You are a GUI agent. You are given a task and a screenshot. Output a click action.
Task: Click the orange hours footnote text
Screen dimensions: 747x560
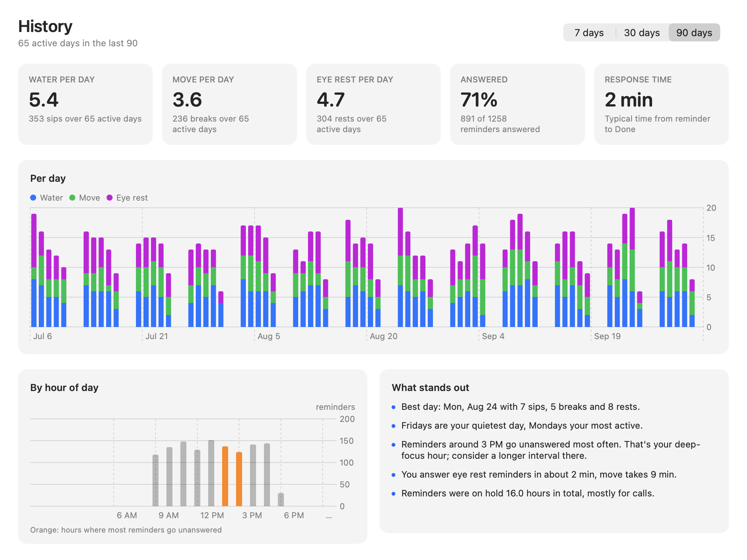126,530
